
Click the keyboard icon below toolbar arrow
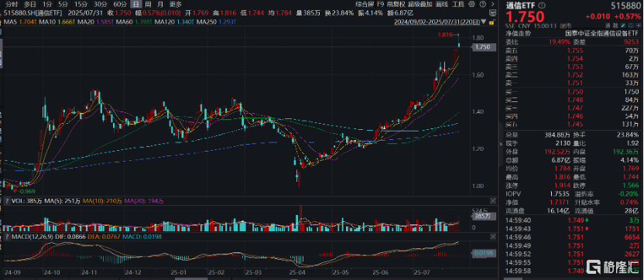(x=493, y=13)
